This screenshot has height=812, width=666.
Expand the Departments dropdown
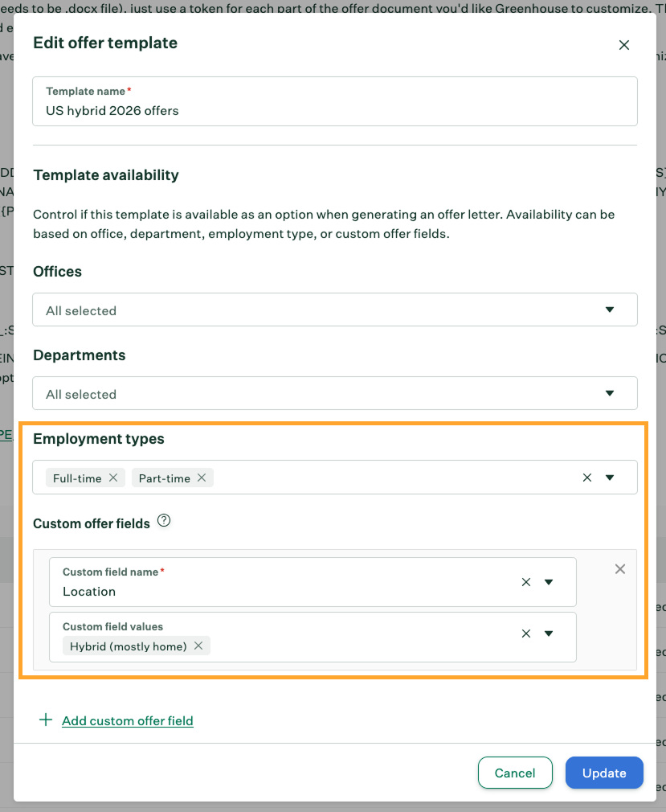[610, 393]
